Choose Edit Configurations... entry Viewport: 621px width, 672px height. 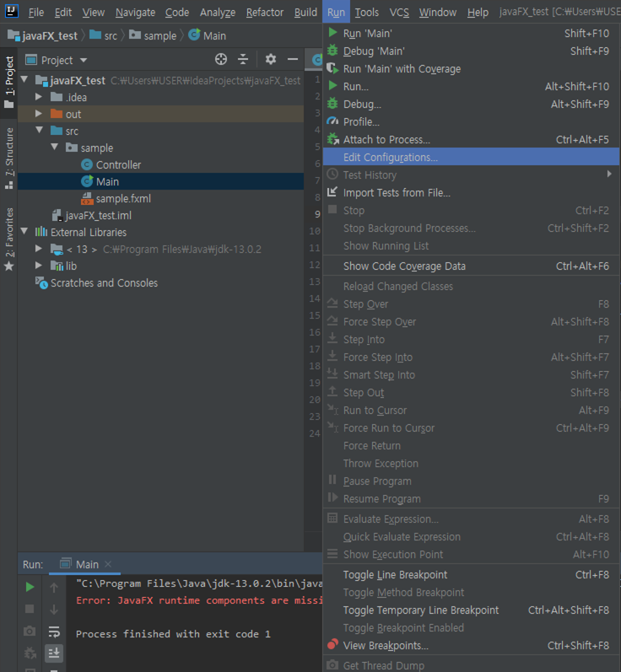click(471, 158)
